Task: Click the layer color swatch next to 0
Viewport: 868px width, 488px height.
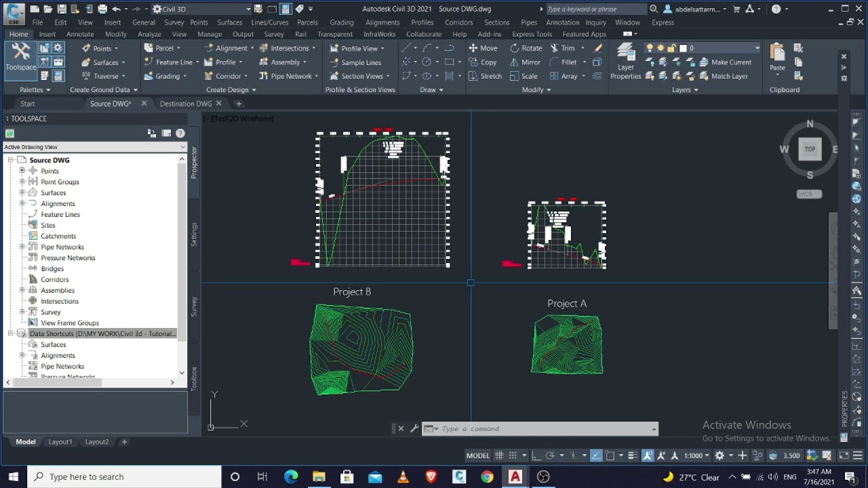Action: [x=683, y=48]
